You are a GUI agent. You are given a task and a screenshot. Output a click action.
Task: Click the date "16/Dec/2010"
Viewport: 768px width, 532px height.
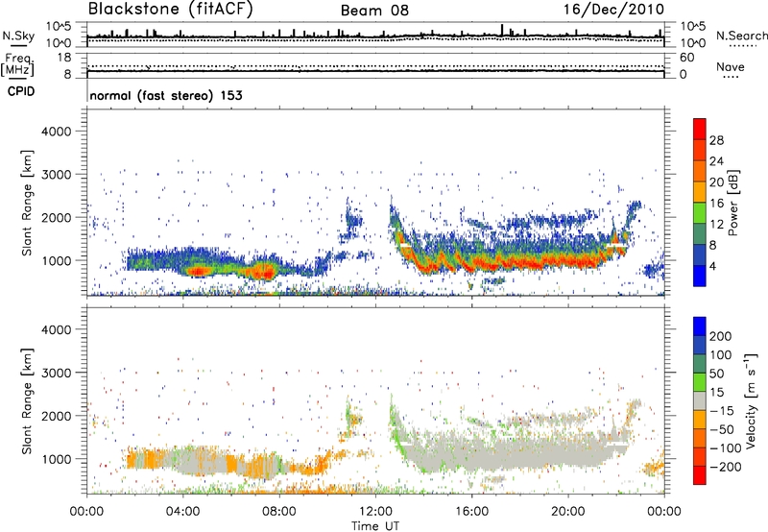coord(613,10)
